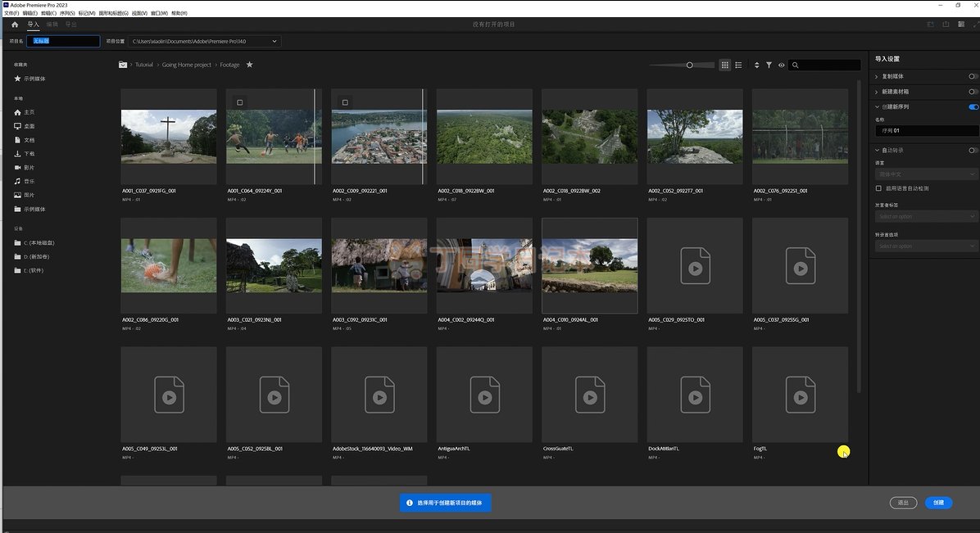The image size is (980, 533).
Task: Click the eye icon for hidden files
Action: [x=781, y=65]
